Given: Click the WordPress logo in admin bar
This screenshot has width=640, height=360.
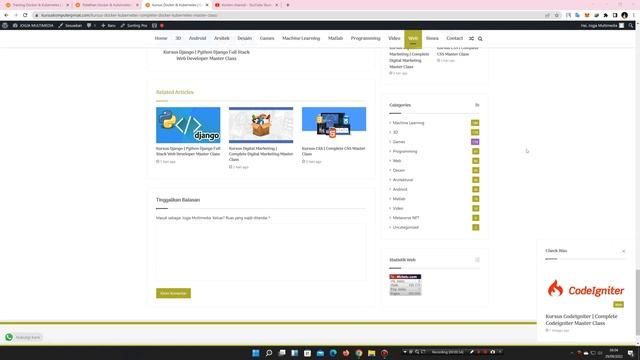Looking at the screenshot, I should coord(5,25).
